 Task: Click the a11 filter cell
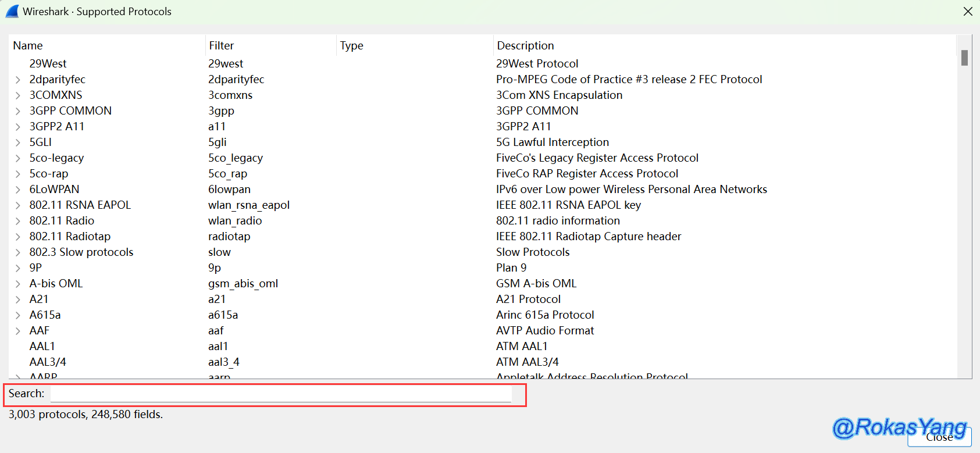point(216,126)
